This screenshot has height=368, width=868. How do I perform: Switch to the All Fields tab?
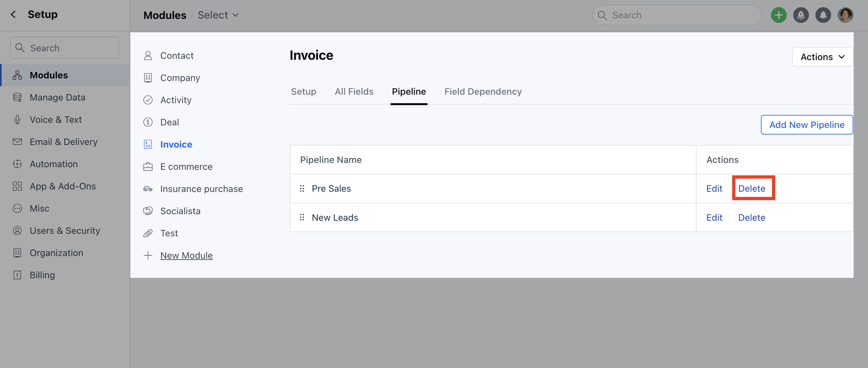[x=354, y=92]
